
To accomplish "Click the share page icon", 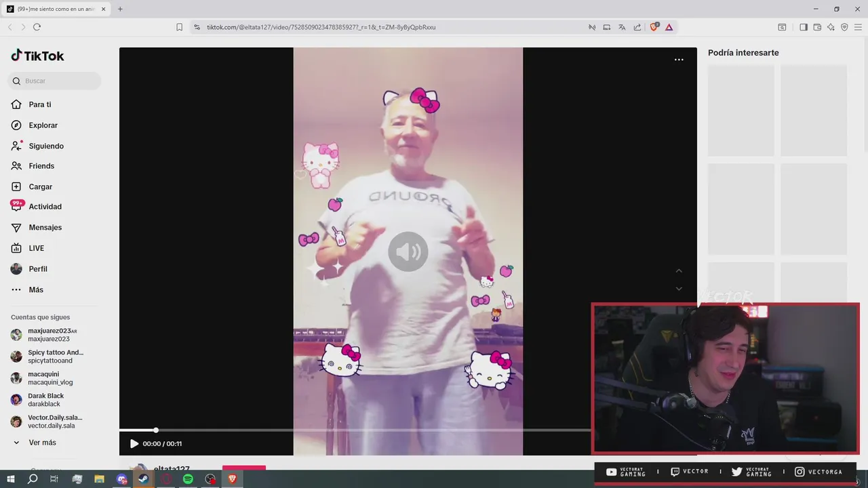I will [x=637, y=27].
